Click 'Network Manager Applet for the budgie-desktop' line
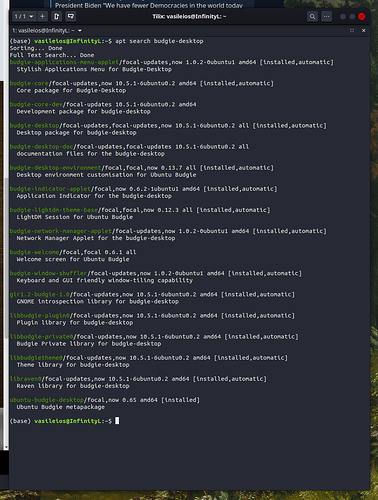This screenshot has height=500, width=378. click(x=96, y=238)
